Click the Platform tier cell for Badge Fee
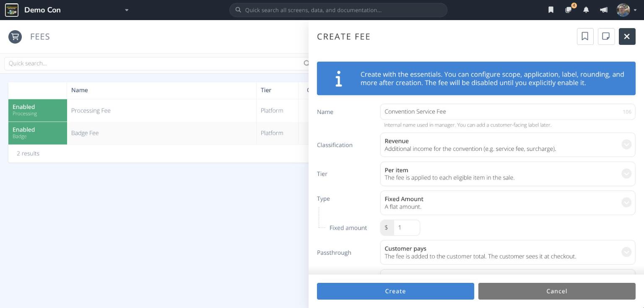 tap(277, 133)
